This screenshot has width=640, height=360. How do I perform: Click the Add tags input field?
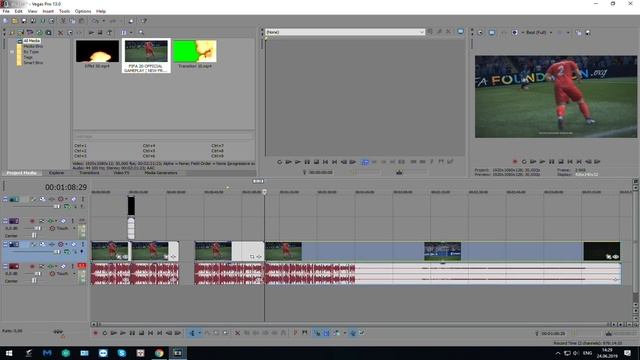pos(163,136)
